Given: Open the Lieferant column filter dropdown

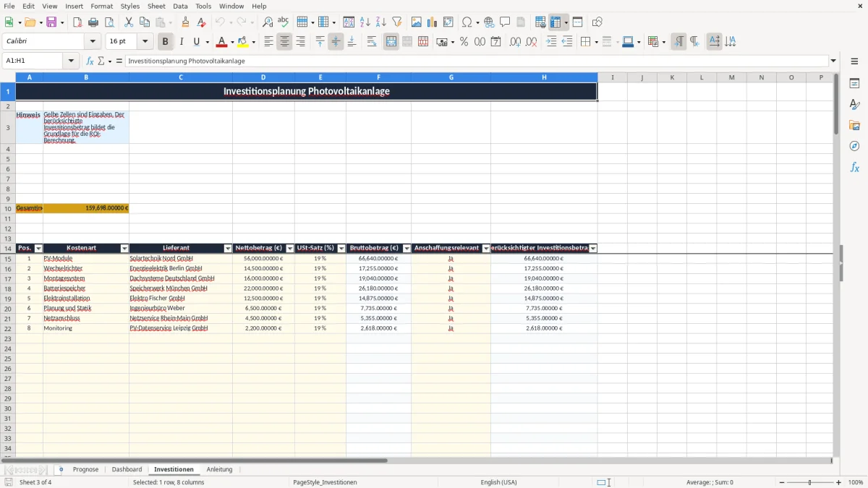Looking at the screenshot, I should pos(228,249).
